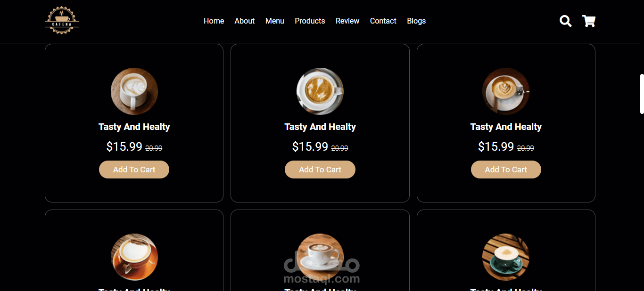Click the page vertical scrollbar thumb
644x291 pixels.
642,94
